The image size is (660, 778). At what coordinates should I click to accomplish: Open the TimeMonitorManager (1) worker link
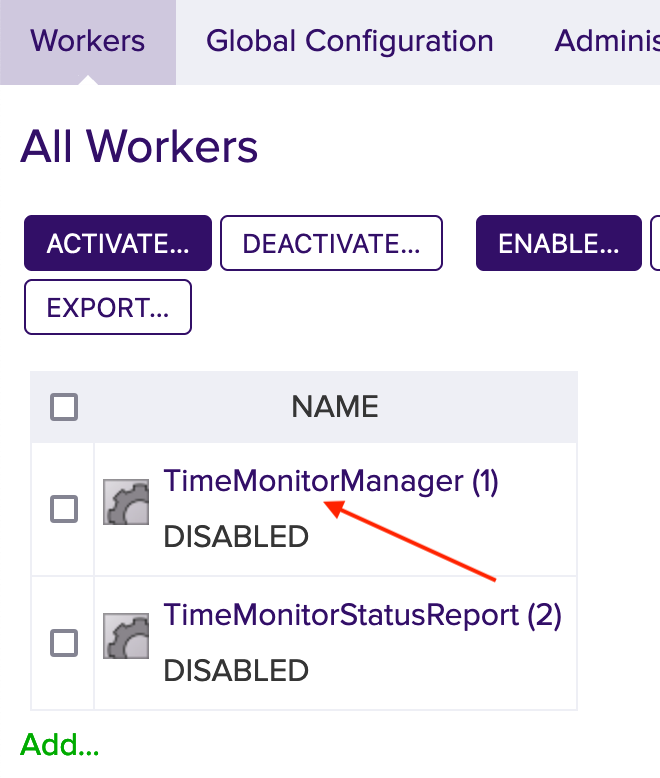[331, 482]
